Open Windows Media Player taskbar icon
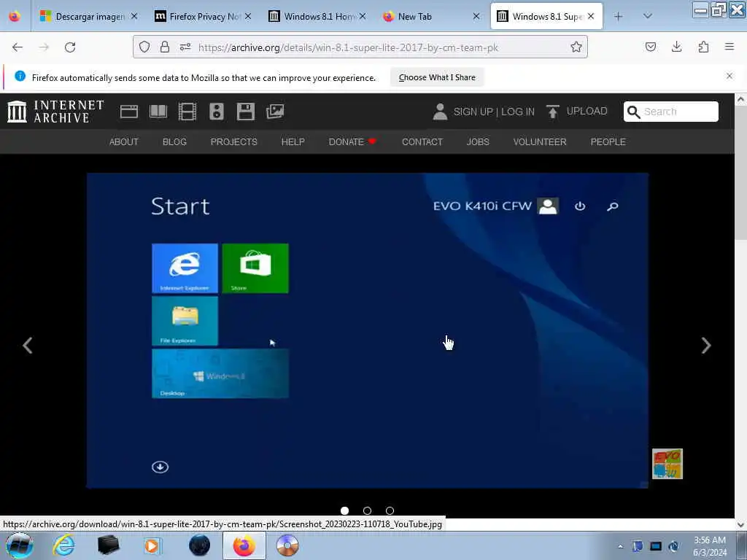747x560 pixels. [152, 545]
